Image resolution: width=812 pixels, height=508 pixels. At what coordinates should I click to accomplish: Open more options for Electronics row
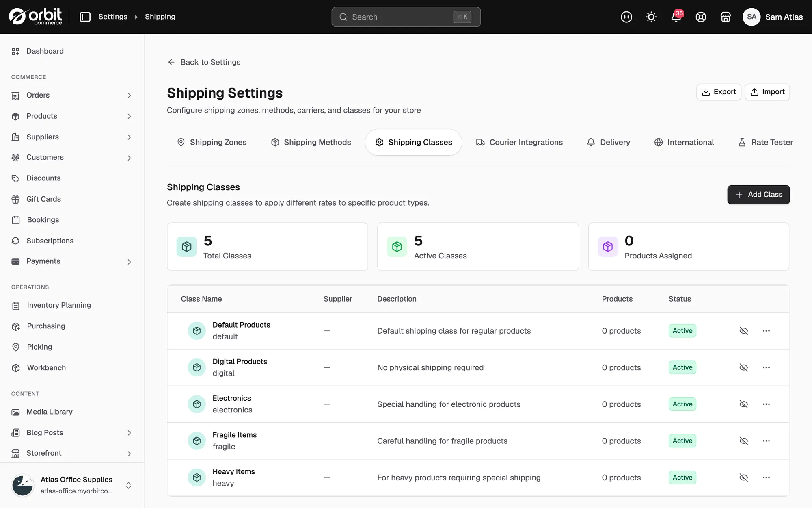coord(766,404)
